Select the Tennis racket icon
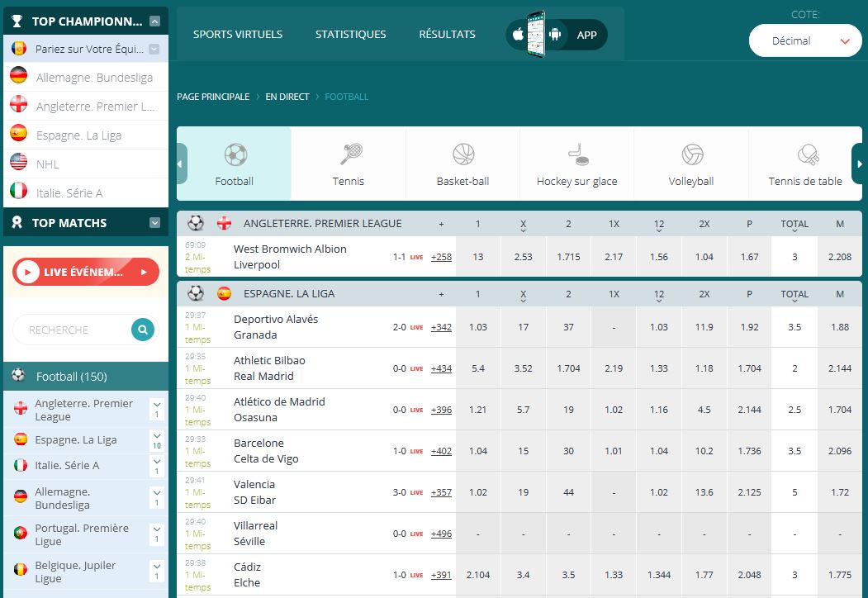Screen dimensions: 868x598 [350, 154]
